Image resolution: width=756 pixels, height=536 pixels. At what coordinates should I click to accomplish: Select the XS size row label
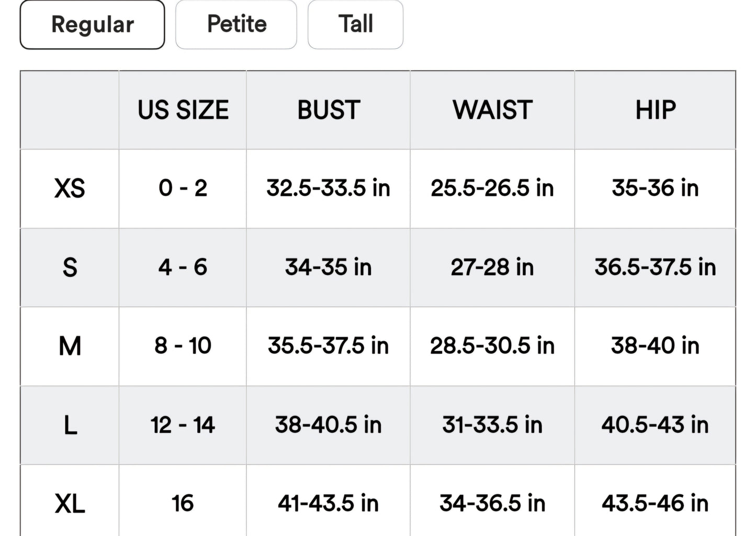click(70, 188)
